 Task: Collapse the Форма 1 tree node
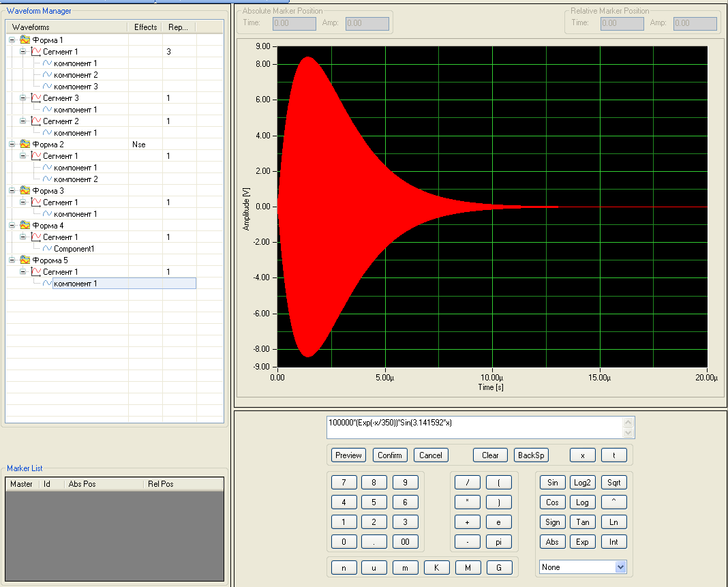point(12,40)
